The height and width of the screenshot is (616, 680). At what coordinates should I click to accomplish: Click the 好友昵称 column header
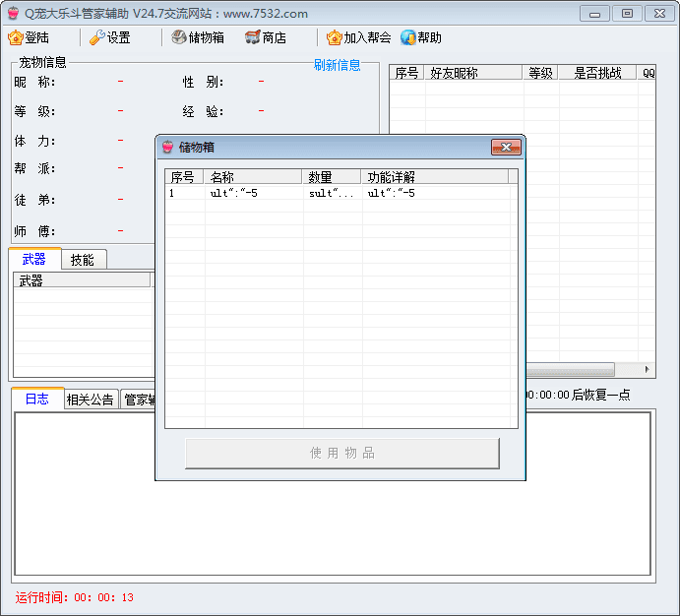pos(472,73)
